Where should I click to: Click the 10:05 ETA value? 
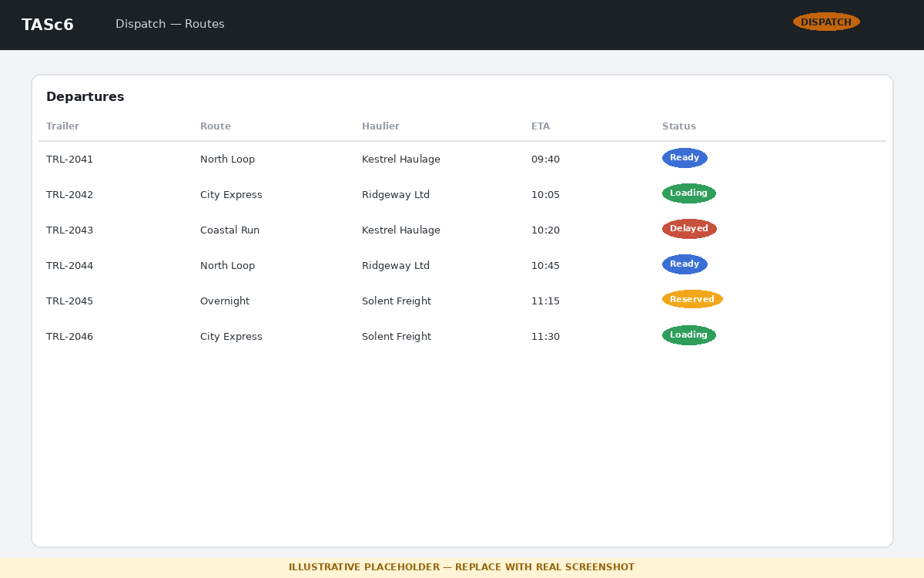[546, 195]
